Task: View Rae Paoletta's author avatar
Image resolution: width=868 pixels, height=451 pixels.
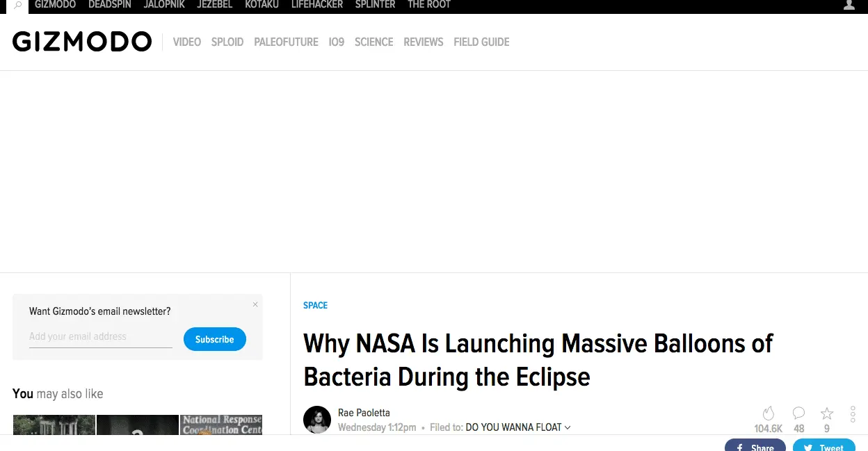Action: pos(317,420)
